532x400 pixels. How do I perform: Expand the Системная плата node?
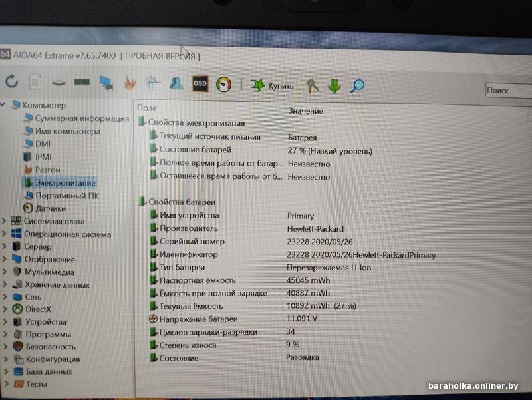(x=4, y=221)
